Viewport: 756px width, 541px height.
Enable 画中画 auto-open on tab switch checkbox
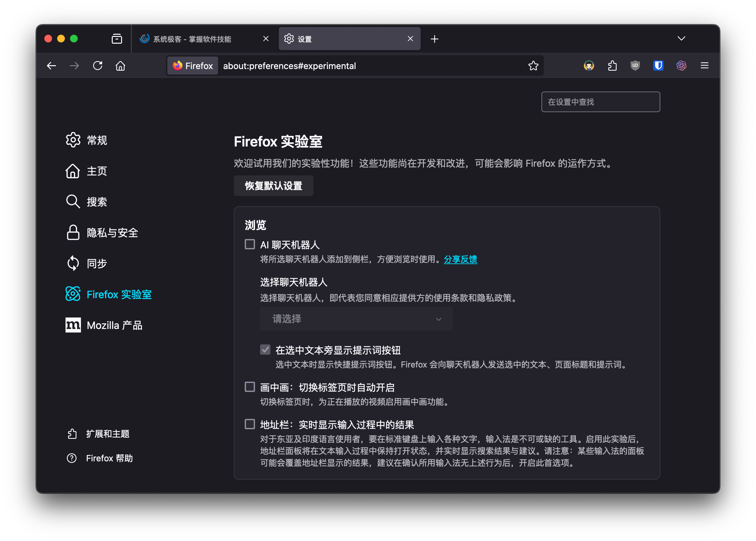tap(250, 387)
